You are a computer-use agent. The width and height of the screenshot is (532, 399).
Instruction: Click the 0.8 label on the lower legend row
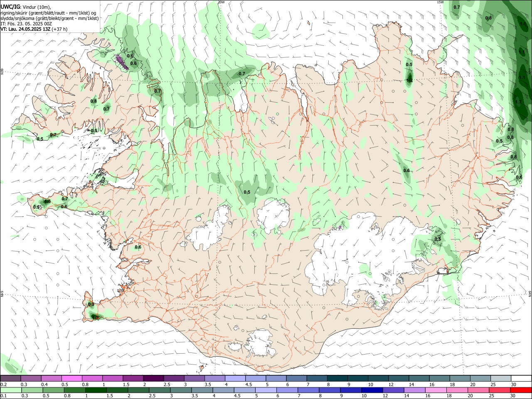pos(67,396)
